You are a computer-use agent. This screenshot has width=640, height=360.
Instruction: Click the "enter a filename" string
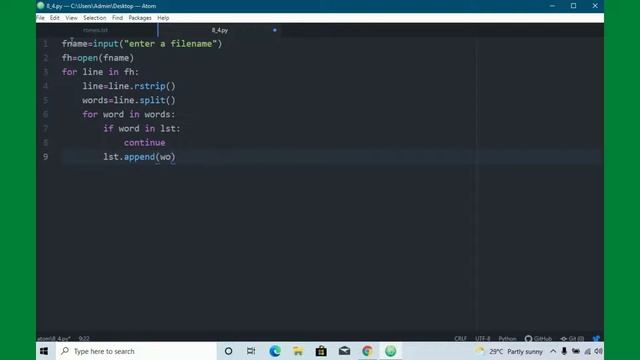tap(170, 44)
